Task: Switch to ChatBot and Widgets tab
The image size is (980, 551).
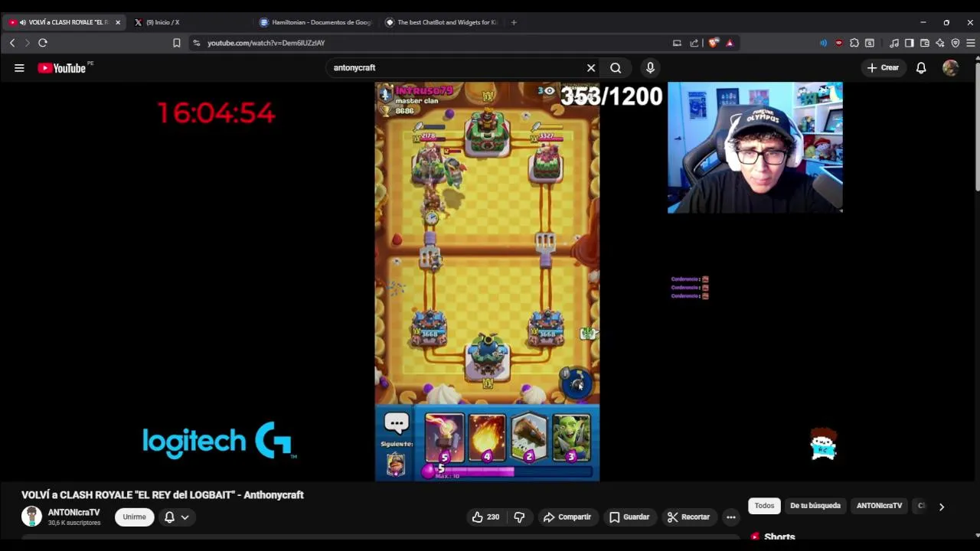Action: [441, 22]
